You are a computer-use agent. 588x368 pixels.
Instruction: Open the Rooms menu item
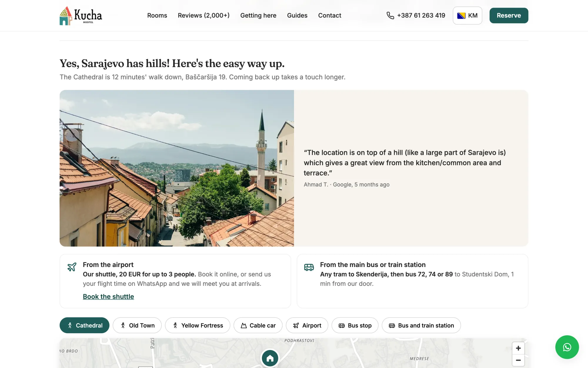(157, 15)
